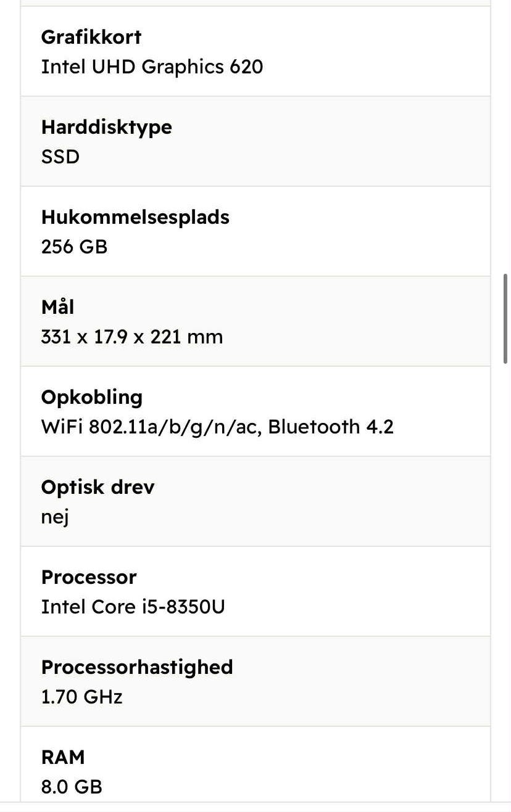
Task: Select the Intel UHD Graphics 620 value
Action: coord(152,67)
